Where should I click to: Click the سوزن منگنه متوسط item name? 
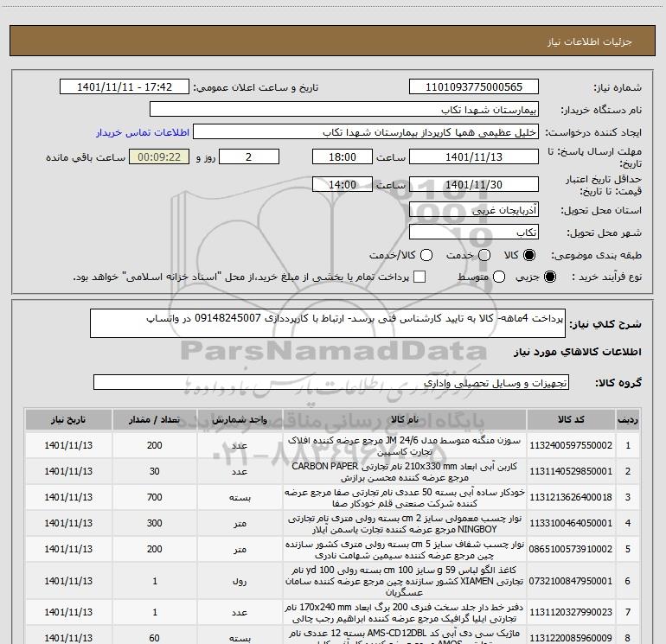tap(405, 446)
